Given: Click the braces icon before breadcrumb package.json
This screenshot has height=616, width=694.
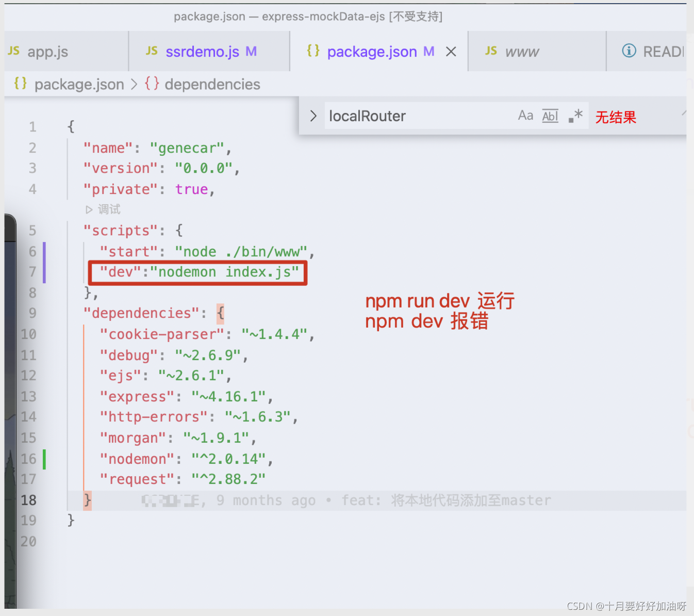Looking at the screenshot, I should click(21, 84).
